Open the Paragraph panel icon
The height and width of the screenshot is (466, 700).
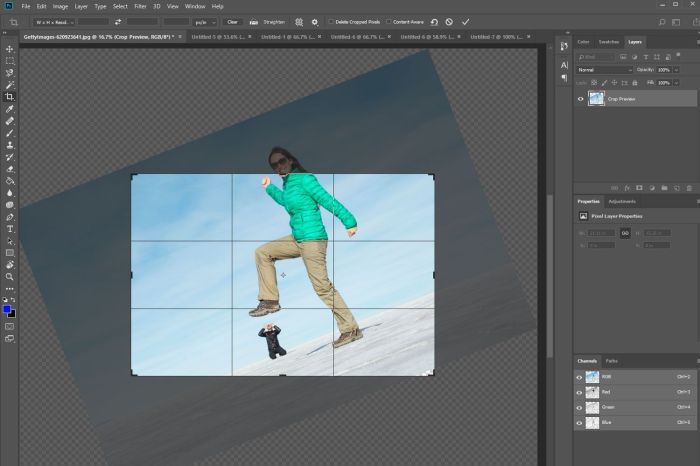click(564, 78)
